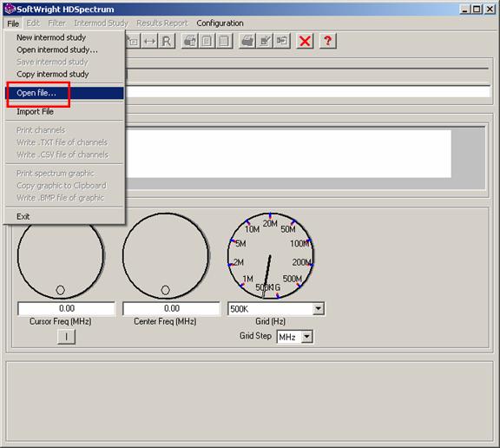Maximize the HDSpectrum window
The image size is (500, 448).
476,10
